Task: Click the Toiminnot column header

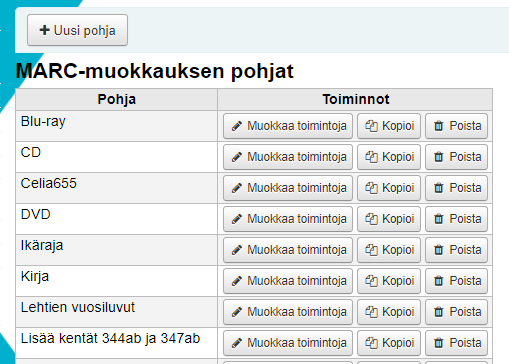Action: tap(355, 99)
